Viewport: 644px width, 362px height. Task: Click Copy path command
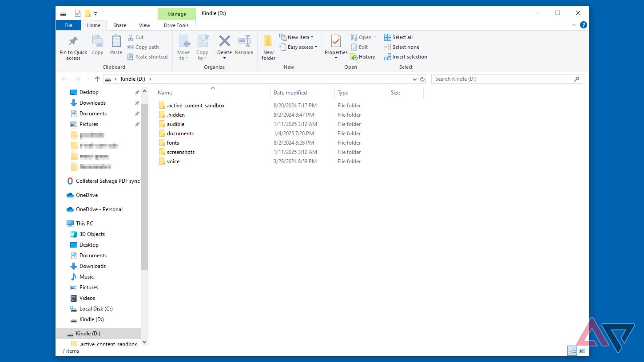[143, 47]
